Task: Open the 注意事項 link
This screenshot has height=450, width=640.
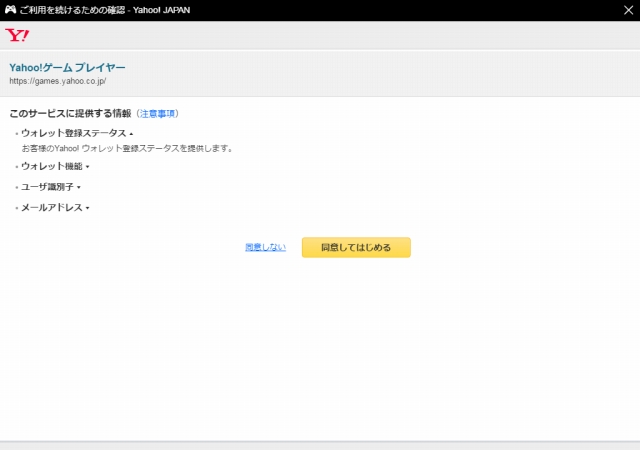Action: tap(157, 114)
